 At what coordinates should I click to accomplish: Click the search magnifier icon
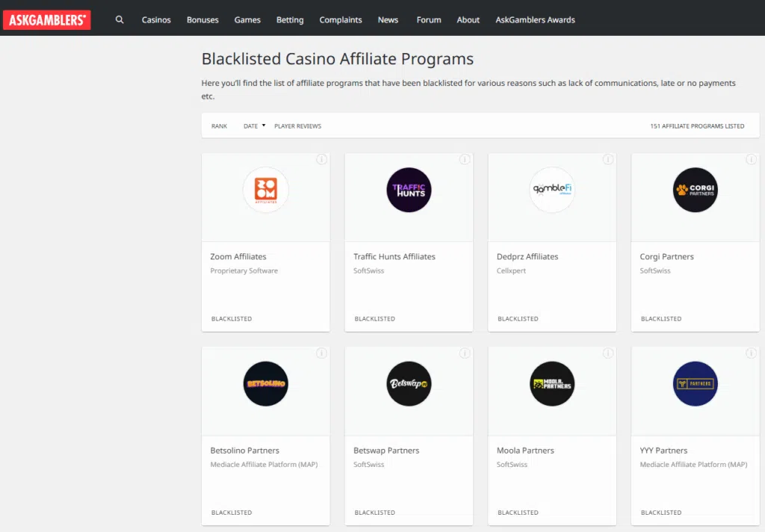(120, 20)
